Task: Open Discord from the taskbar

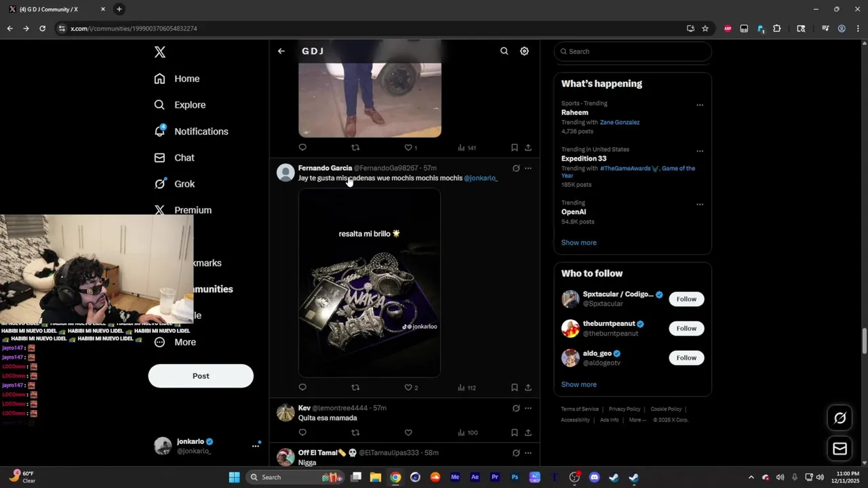Action: 595,477
